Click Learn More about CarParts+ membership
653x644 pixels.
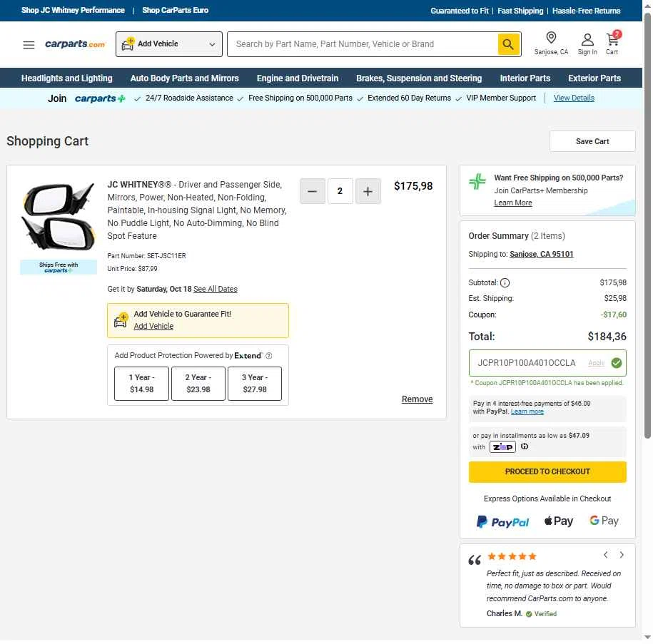pyautogui.click(x=512, y=203)
